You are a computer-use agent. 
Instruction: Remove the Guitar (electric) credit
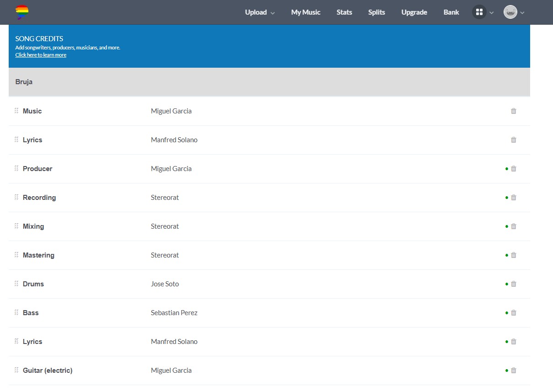(x=514, y=371)
